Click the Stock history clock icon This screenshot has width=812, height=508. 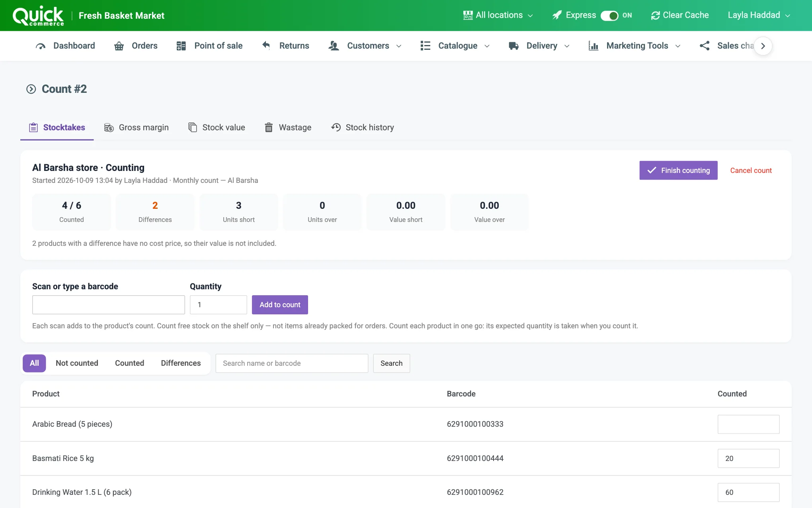[x=336, y=127]
